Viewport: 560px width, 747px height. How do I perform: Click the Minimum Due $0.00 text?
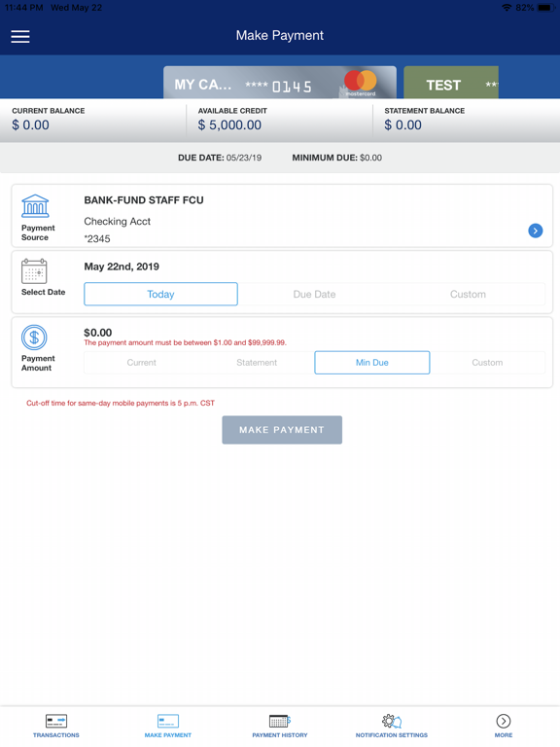pyautogui.click(x=336, y=158)
